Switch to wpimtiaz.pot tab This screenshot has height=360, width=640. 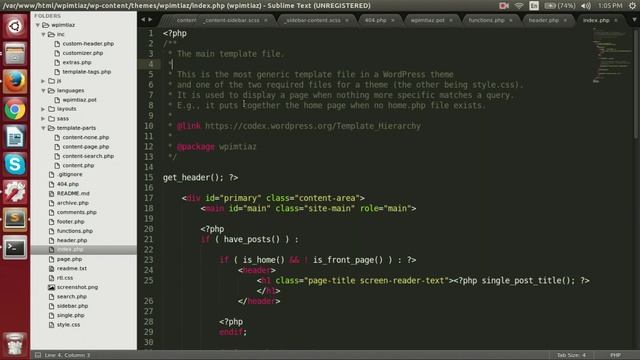(x=427, y=20)
